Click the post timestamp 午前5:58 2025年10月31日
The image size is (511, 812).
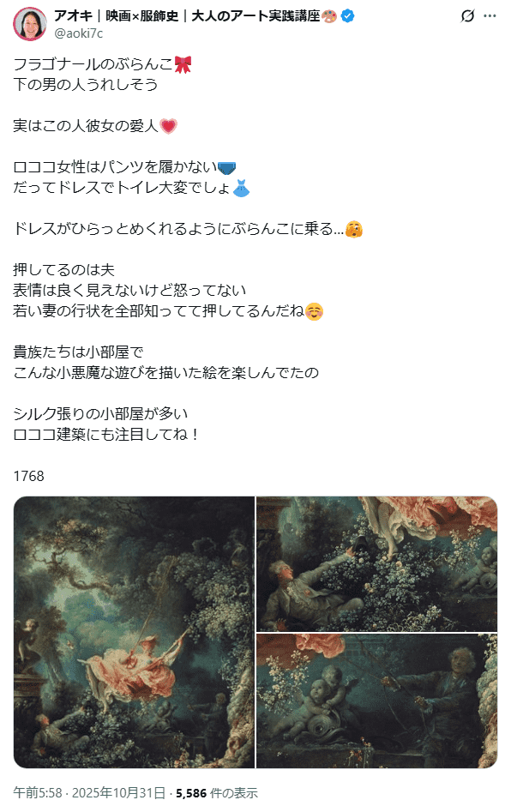pos(89,793)
